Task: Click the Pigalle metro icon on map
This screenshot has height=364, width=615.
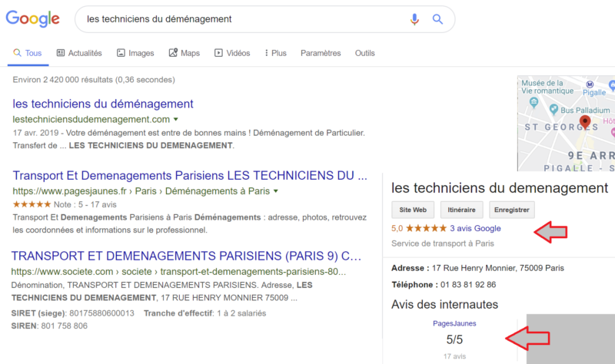Action: click(590, 84)
